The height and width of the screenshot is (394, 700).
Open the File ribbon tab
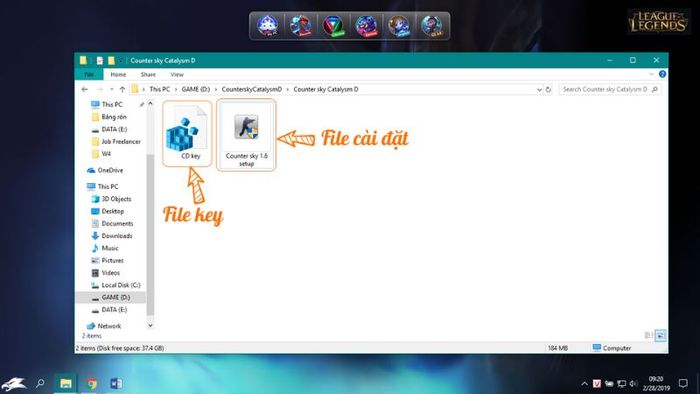tap(89, 75)
